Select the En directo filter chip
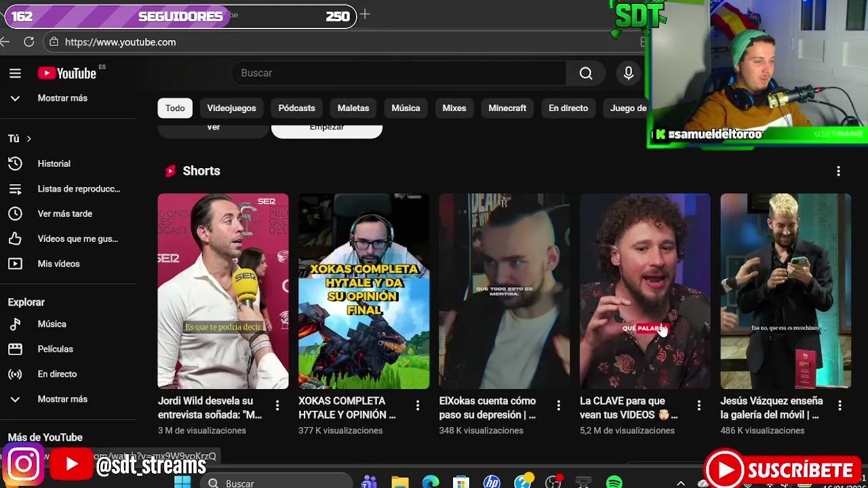868x488 pixels. click(568, 108)
